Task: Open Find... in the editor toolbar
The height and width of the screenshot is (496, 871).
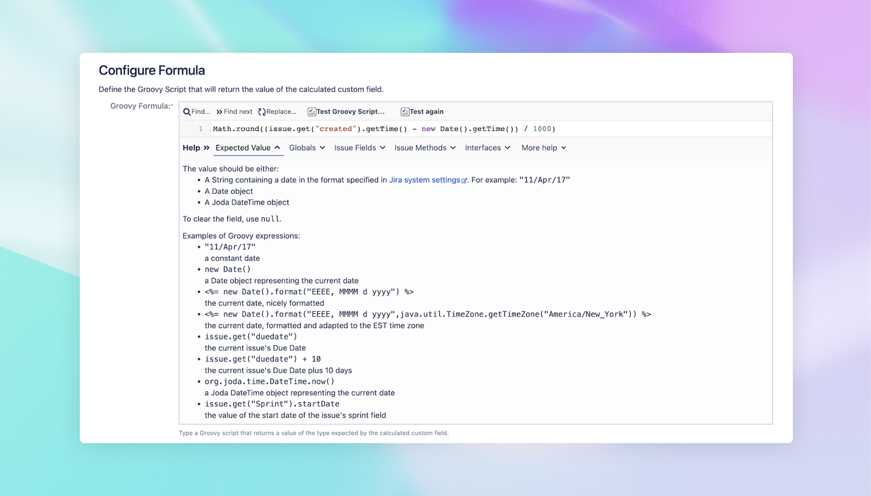Action: point(197,112)
